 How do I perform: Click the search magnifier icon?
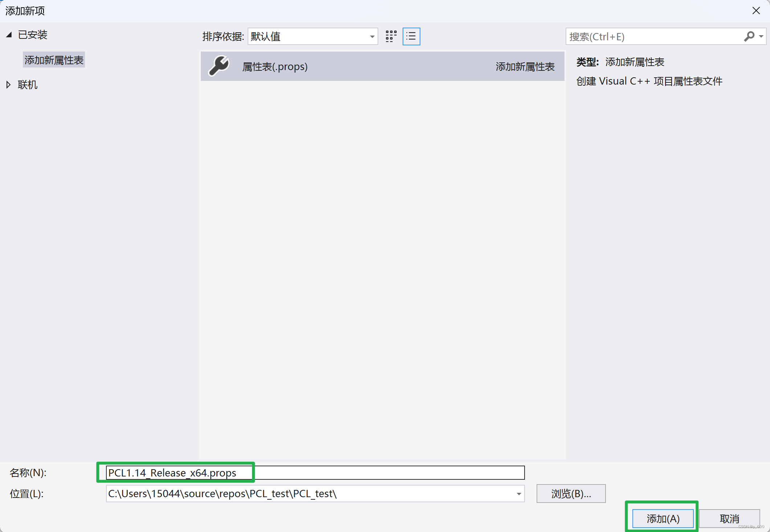749,36
